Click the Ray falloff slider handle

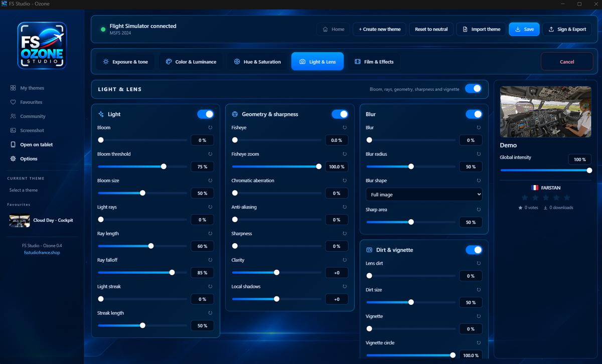[172, 273]
